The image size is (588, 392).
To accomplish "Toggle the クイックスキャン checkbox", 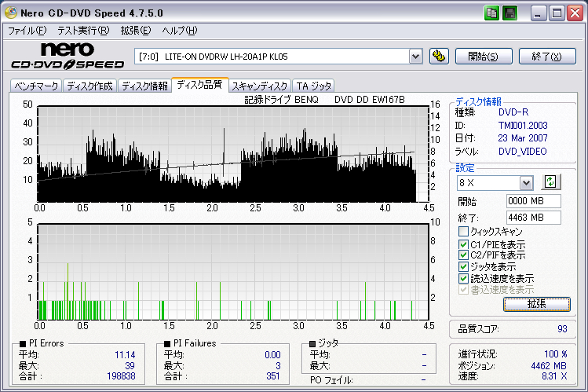I will click(463, 231).
